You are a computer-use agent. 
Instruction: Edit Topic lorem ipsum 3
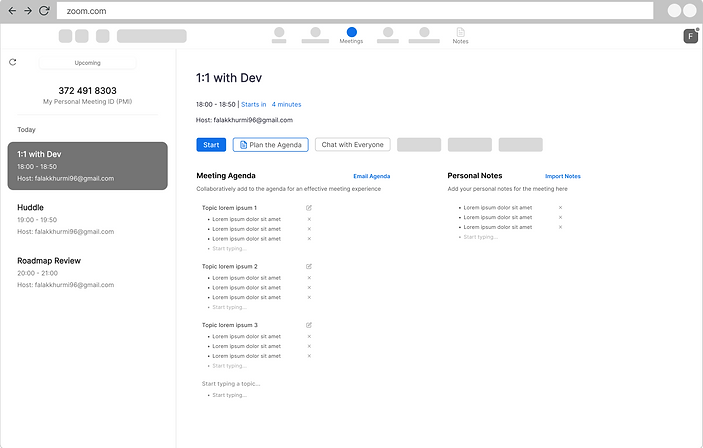pyautogui.click(x=309, y=325)
